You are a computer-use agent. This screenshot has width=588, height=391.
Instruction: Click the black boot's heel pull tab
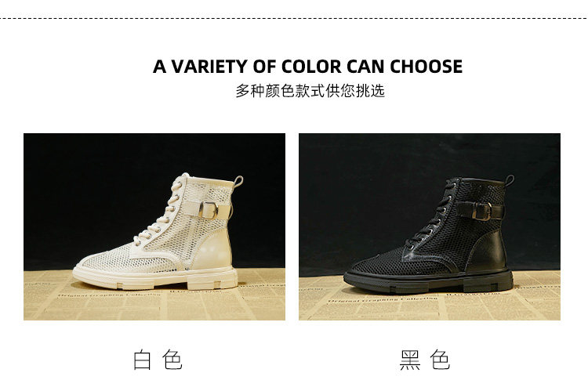pos(510,181)
